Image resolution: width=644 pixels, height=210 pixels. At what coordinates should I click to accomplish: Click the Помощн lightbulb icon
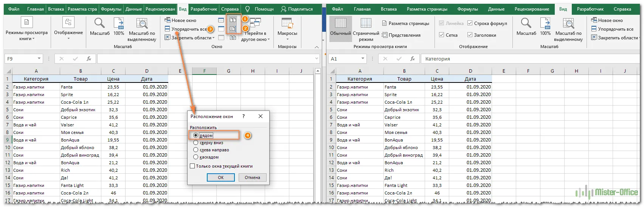247,9
